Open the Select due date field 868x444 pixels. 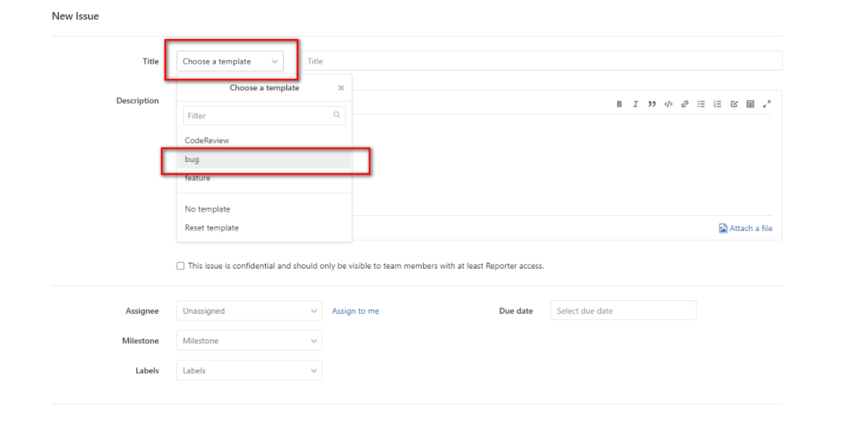point(623,311)
